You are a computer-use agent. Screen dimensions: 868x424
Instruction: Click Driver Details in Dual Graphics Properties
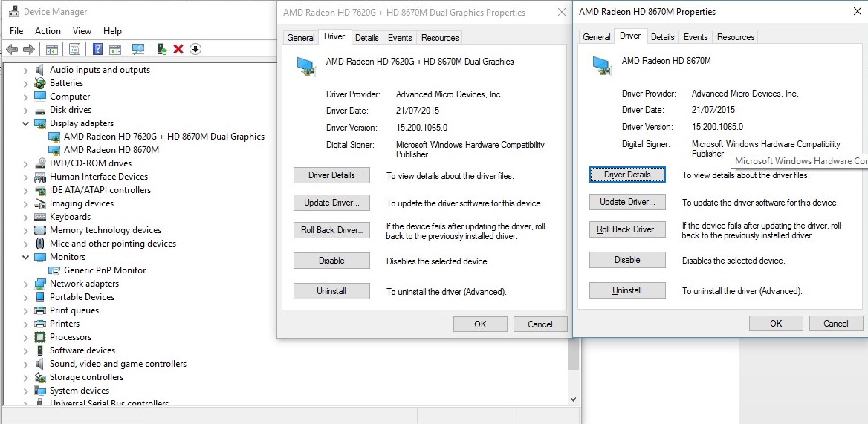331,175
